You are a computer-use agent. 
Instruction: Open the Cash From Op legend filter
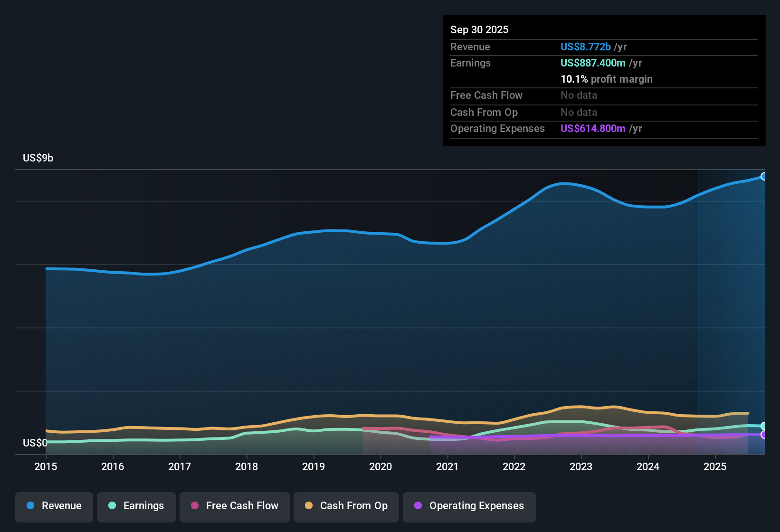tap(346, 506)
